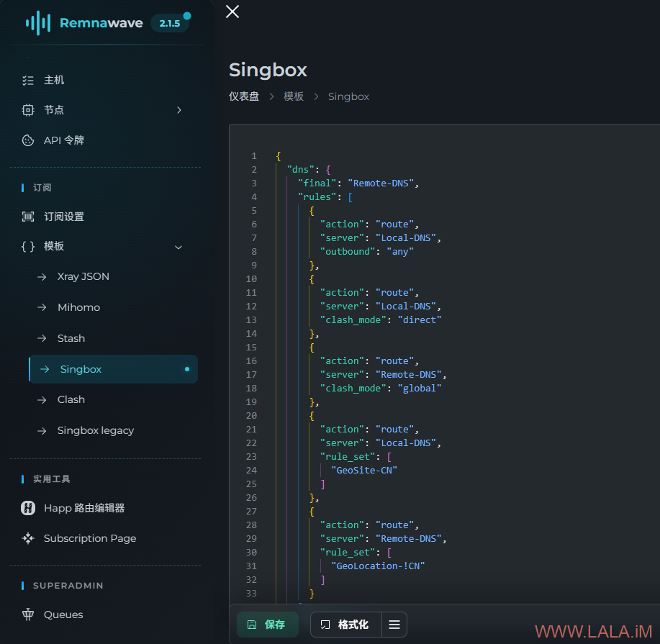The width and height of the screenshot is (660, 644).
Task: Close the sidebar with the X icon
Action: tap(232, 12)
